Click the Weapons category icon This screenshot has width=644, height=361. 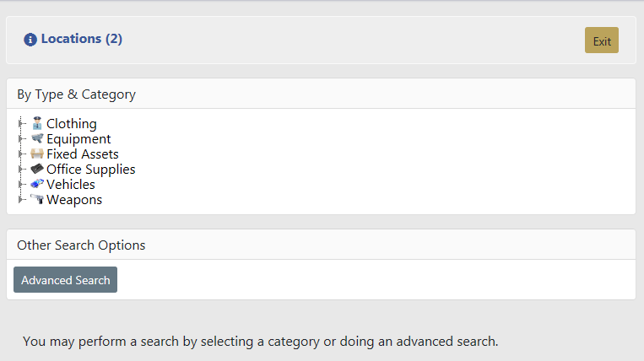(37, 200)
